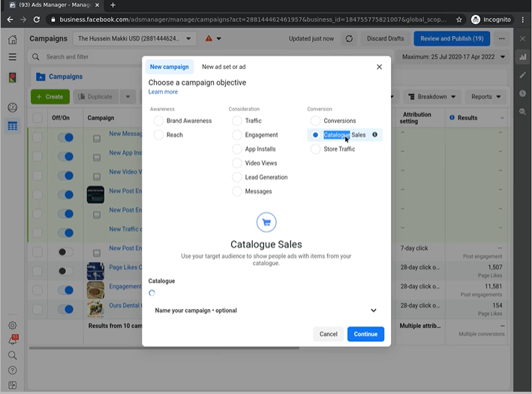Click the pencil edit icon on right
This screenshot has height=394, width=532.
523,75
